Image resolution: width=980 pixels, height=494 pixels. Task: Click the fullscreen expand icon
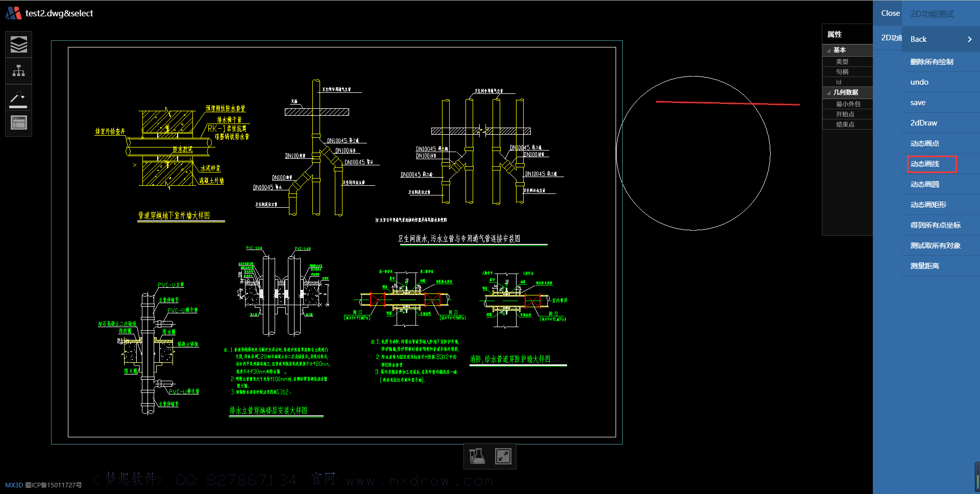[x=503, y=456]
